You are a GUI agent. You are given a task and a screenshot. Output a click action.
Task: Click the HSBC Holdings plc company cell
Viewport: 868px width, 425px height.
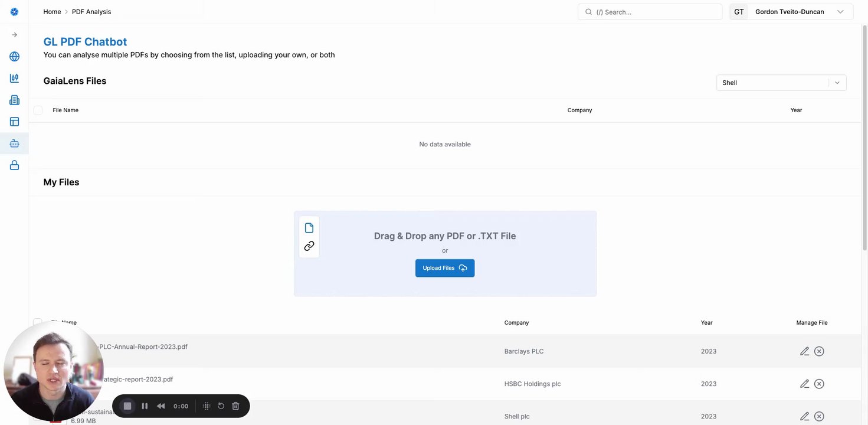pos(532,384)
